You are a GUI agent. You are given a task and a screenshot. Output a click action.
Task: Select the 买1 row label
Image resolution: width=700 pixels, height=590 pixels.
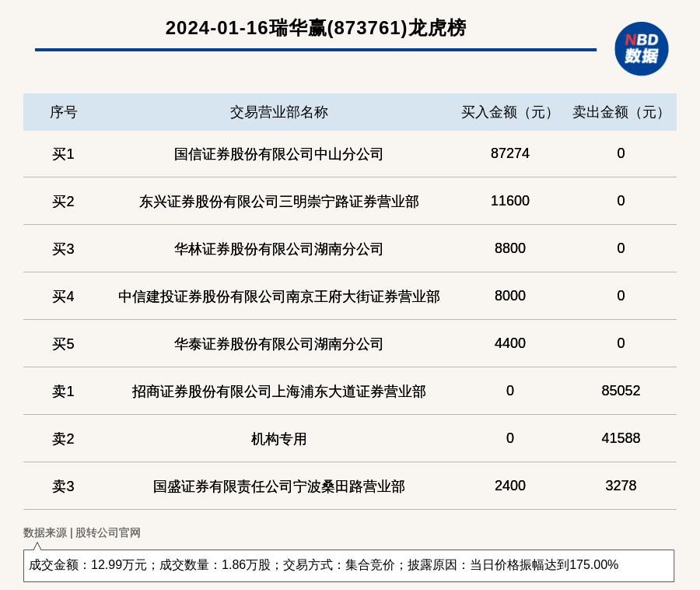[x=64, y=154]
